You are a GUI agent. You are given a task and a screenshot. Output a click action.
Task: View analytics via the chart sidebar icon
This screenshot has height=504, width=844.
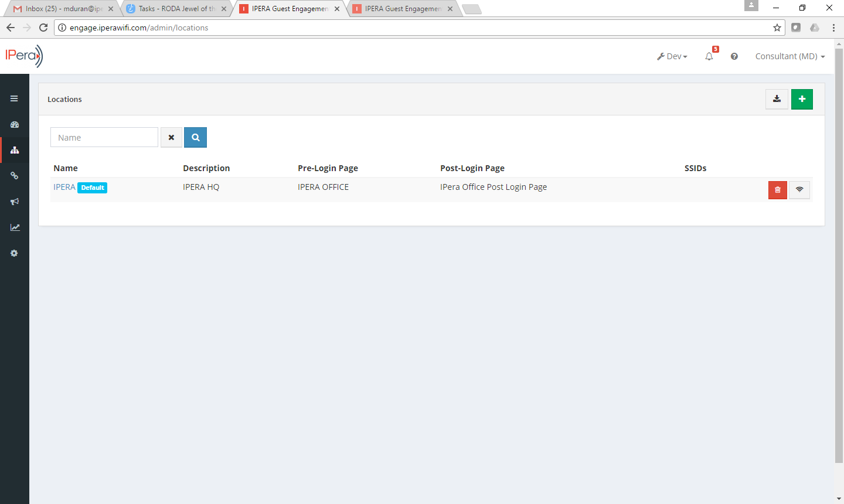[x=15, y=227]
